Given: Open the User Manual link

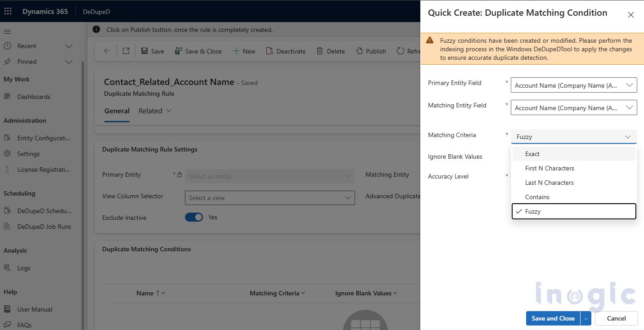Looking at the screenshot, I should [34, 309].
